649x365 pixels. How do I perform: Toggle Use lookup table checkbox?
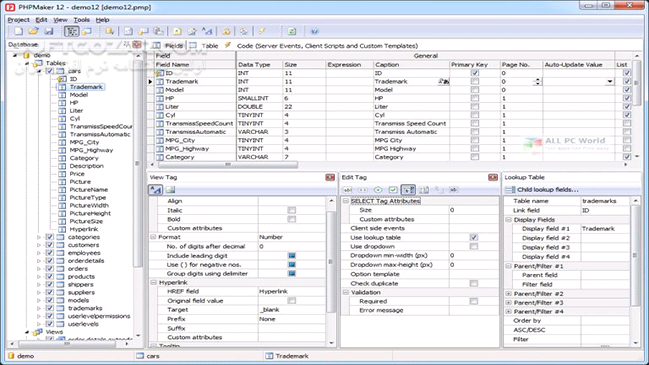coord(474,238)
